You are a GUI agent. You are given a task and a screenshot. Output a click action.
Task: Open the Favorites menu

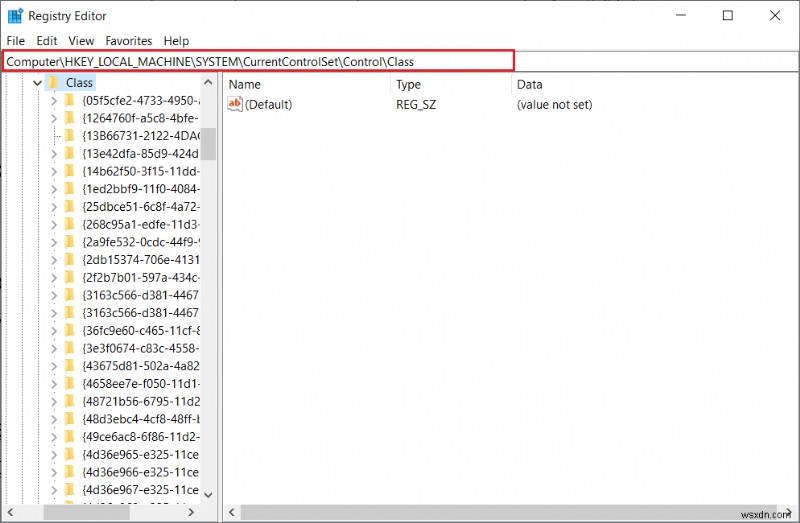[129, 41]
